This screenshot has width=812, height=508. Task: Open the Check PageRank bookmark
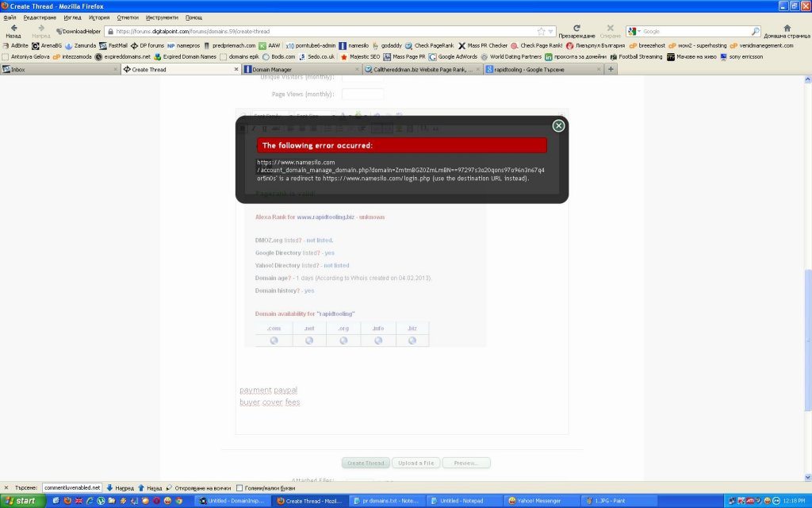[429, 45]
